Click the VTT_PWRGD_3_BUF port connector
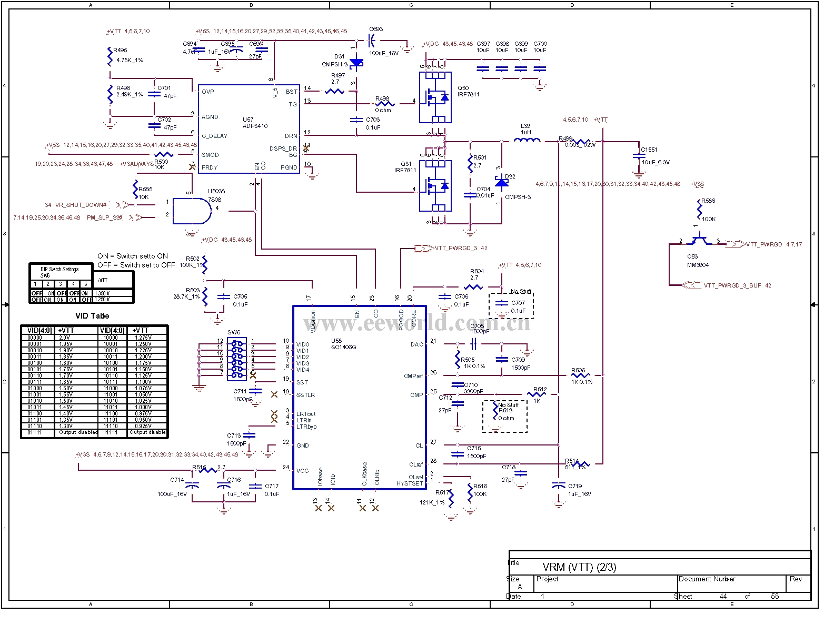Screen dimensions: 834x644 (x=691, y=285)
